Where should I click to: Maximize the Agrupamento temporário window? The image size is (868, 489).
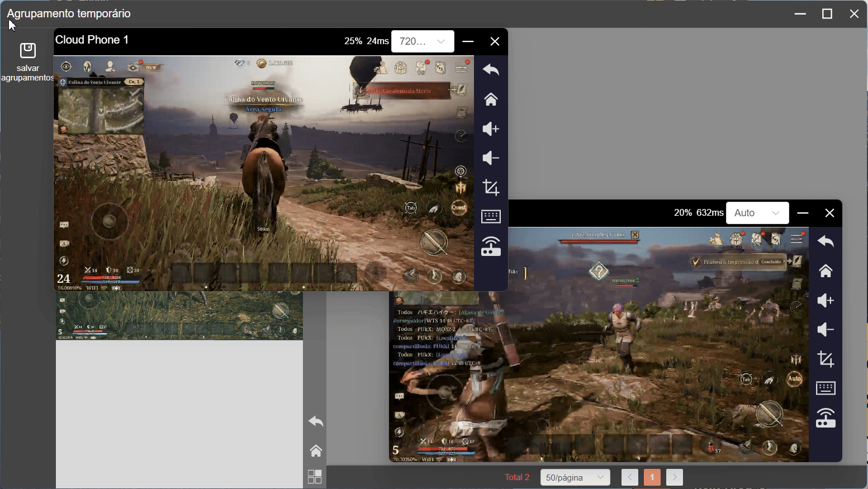[x=827, y=14]
